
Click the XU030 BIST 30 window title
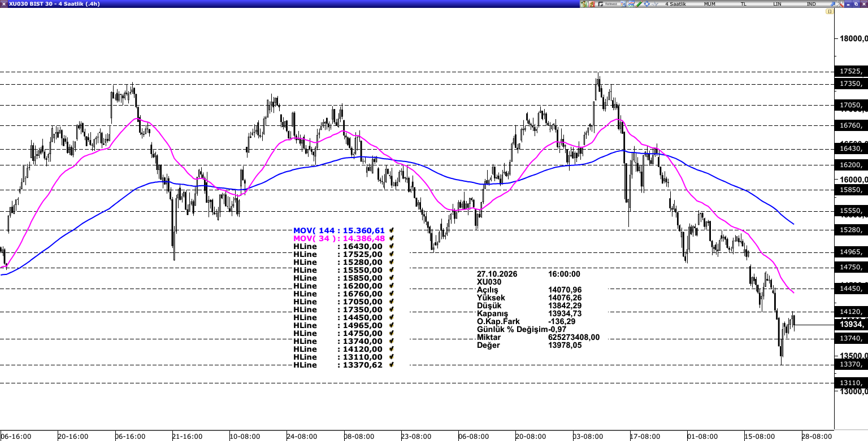coord(55,4)
